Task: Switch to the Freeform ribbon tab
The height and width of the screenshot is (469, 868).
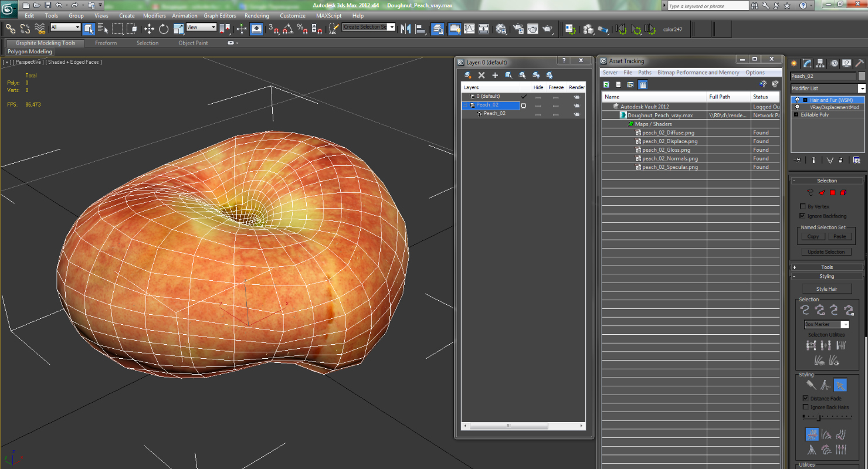Action: pyautogui.click(x=106, y=43)
